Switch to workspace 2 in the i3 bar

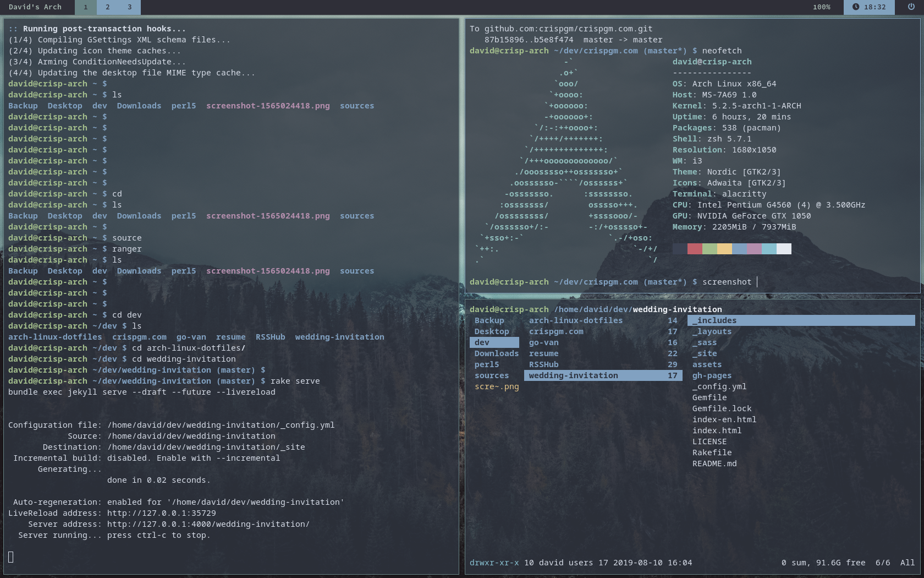(107, 7)
